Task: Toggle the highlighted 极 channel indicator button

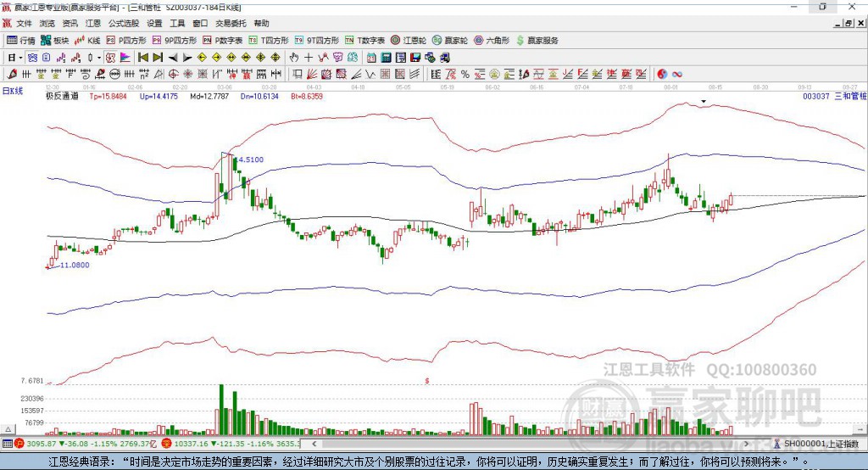Action: [111, 58]
